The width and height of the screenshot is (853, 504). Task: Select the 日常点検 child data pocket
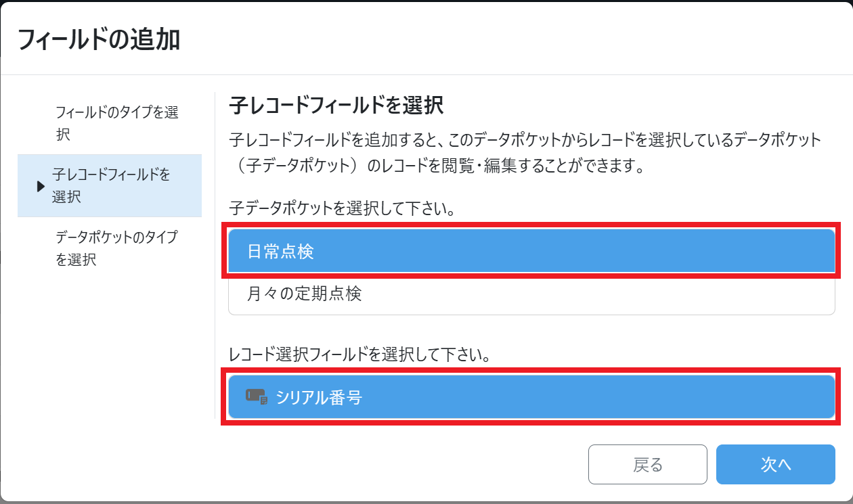[x=531, y=252]
